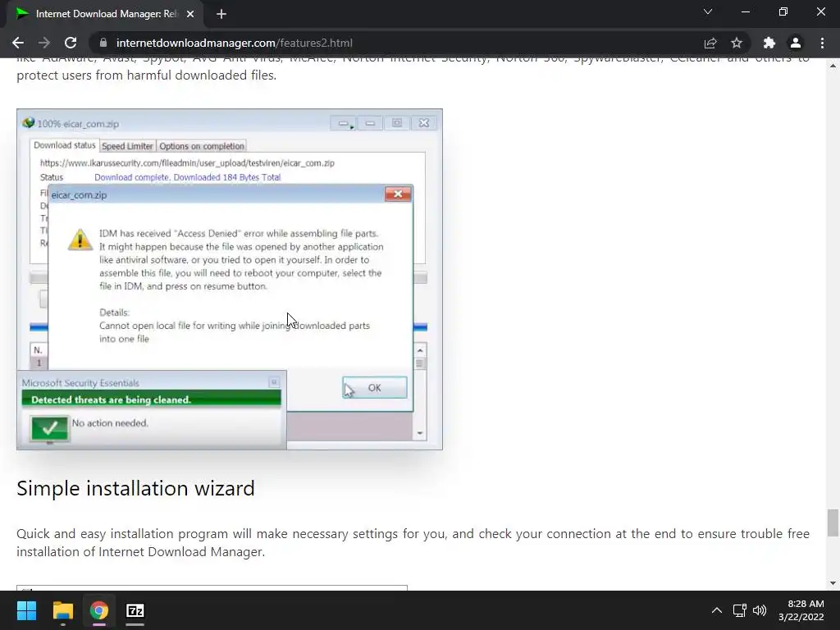This screenshot has height=630, width=840.
Task: Click scrollbar up arrow
Action: point(833,66)
